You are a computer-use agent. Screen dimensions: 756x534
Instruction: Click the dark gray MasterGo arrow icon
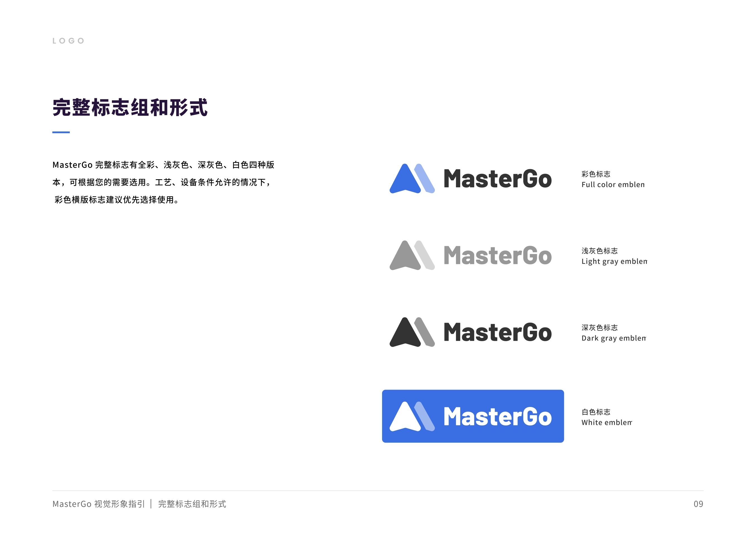click(412, 332)
